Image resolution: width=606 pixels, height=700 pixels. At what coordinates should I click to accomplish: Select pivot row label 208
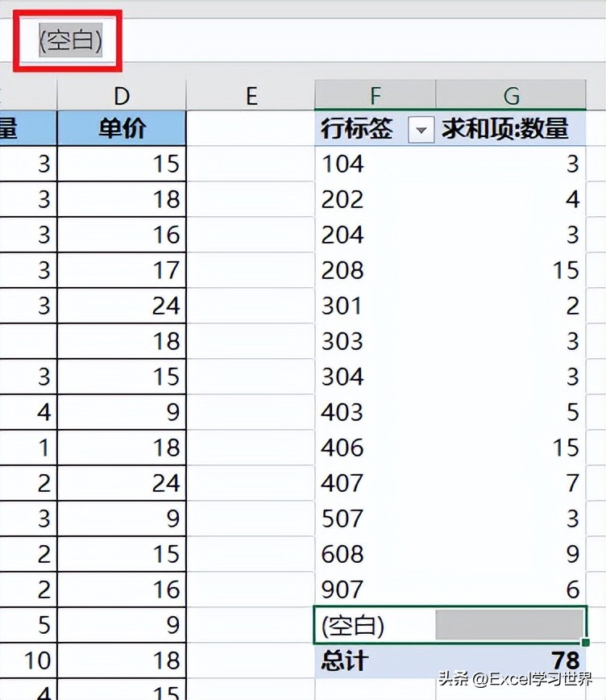coord(342,270)
